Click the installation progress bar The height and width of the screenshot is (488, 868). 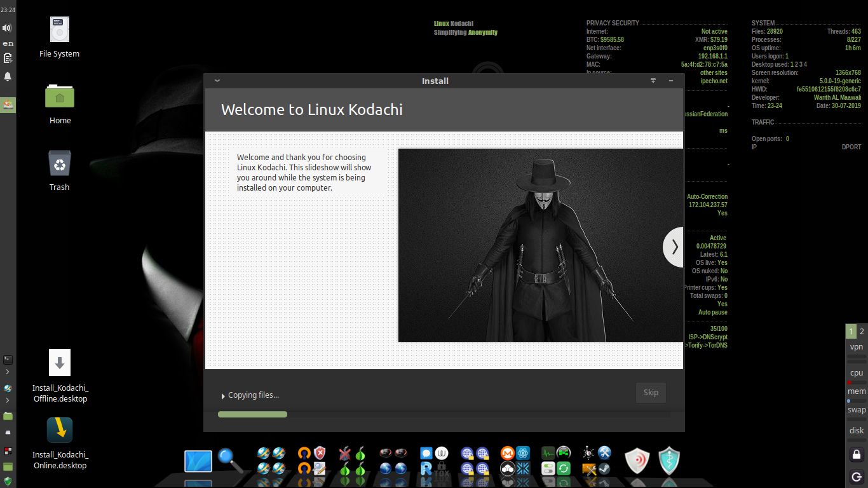444,414
